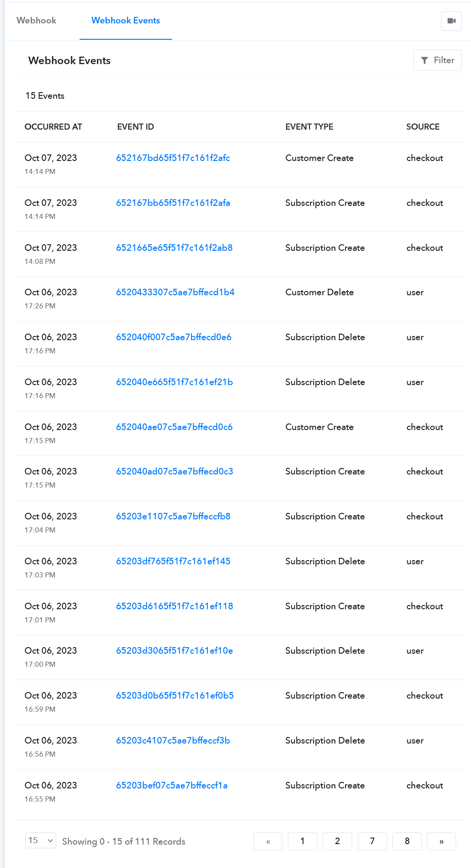
Task: Jump to last pages with » arrow
Action: point(442,841)
